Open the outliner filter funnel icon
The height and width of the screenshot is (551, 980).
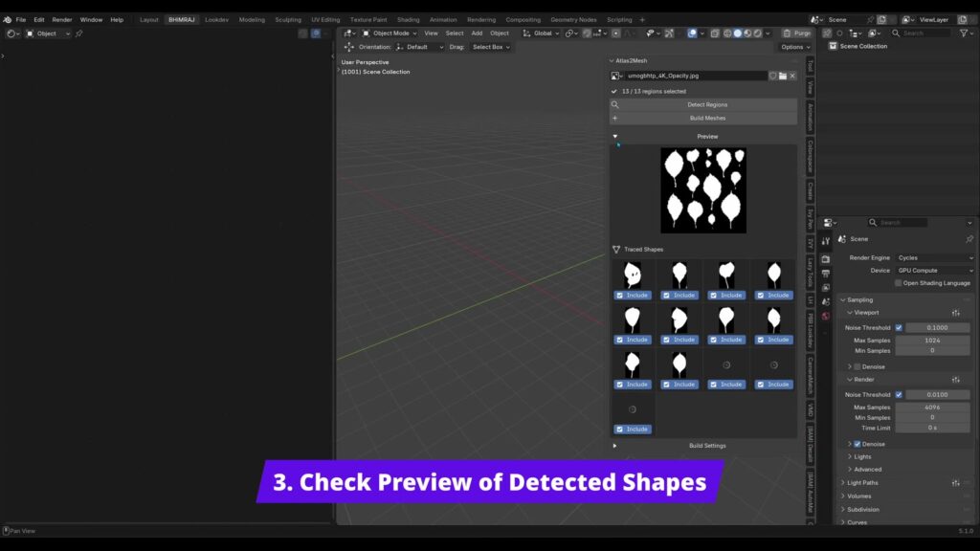(x=964, y=33)
